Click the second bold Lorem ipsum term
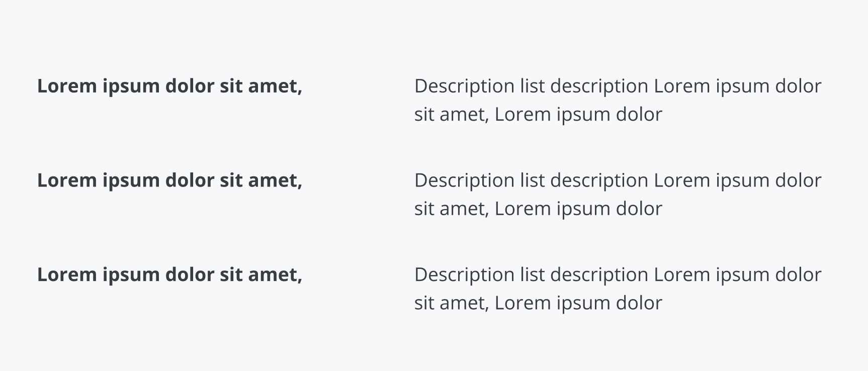 [x=169, y=180]
